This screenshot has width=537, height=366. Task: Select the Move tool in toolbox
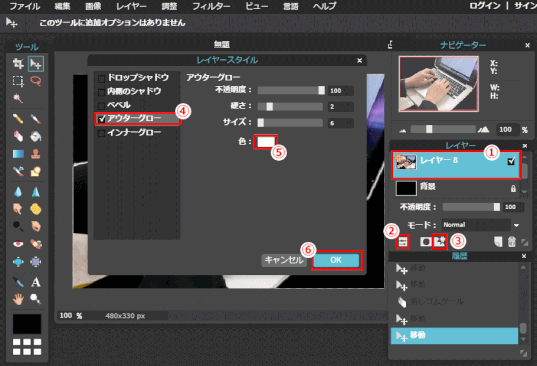36,64
